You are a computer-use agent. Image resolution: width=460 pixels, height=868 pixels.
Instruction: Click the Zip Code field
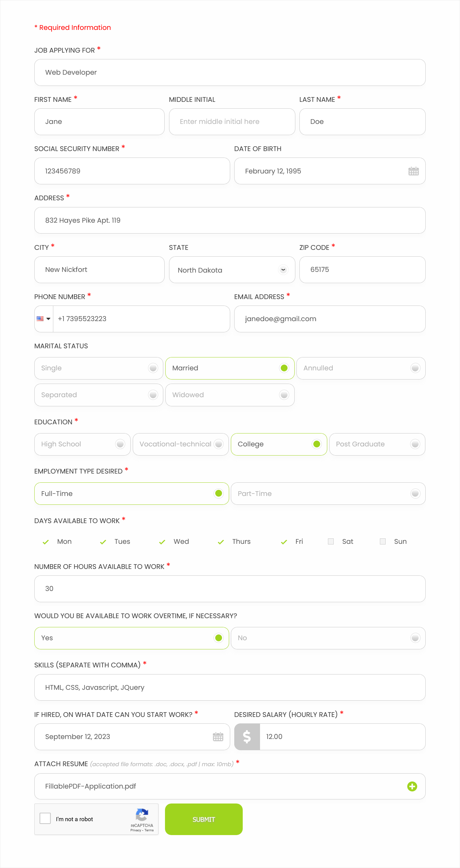[x=363, y=270]
